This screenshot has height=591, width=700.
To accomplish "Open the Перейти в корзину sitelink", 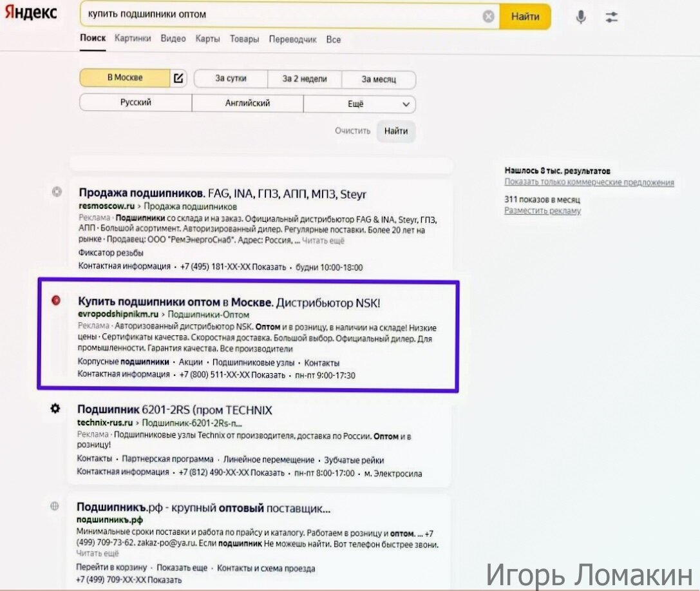I will (x=111, y=567).
